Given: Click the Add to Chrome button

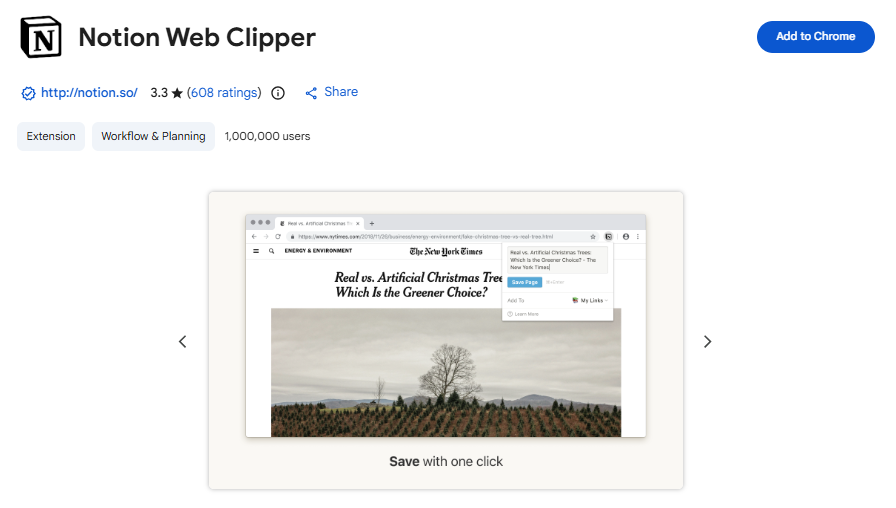Looking at the screenshot, I should tap(815, 37).
